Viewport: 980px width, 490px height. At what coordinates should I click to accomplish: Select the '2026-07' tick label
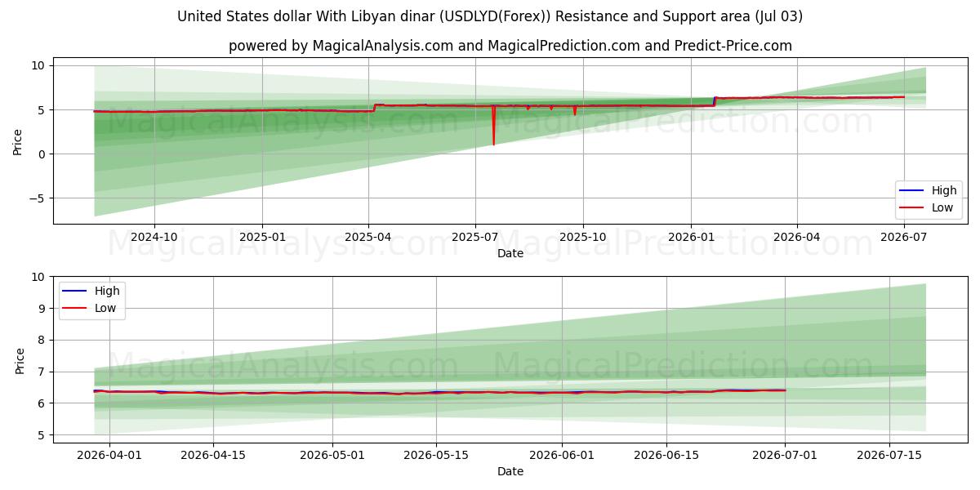903,237
